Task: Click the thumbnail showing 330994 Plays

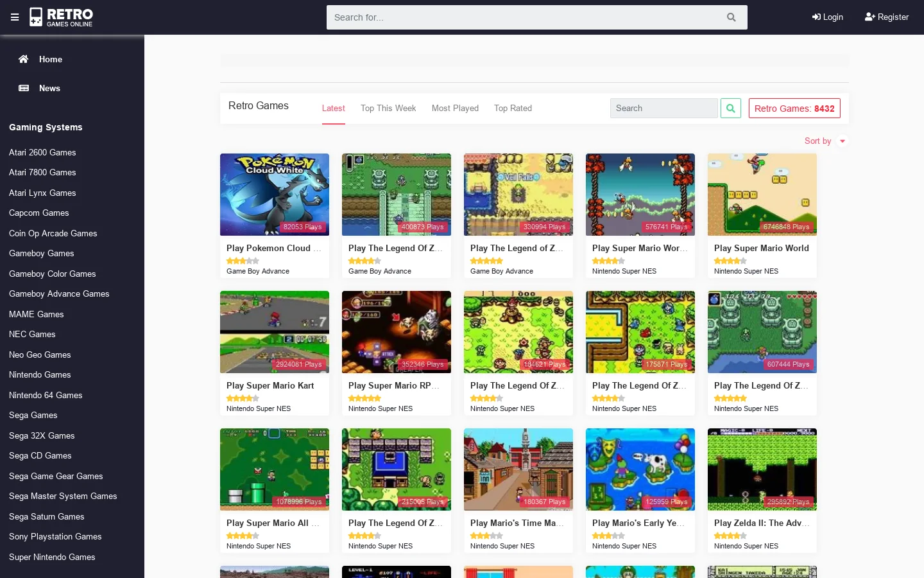Action: (518, 195)
